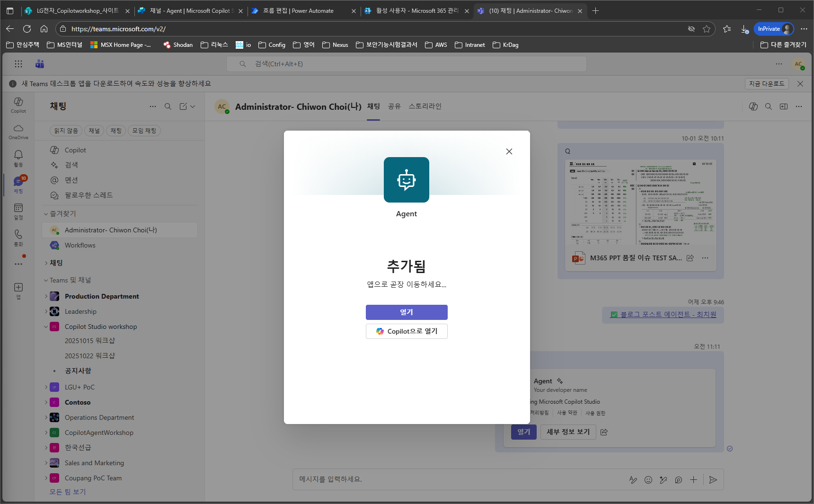Click 모든 팀 보기 link

pyautogui.click(x=68, y=492)
